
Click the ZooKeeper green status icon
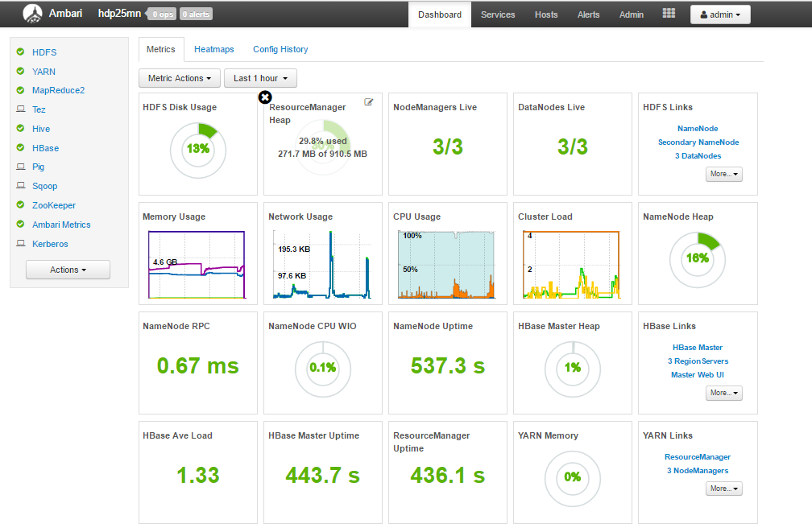[20, 205]
